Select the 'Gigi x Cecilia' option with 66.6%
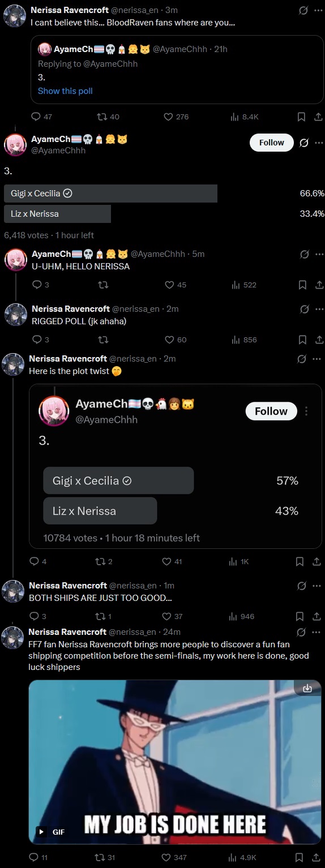 click(110, 194)
